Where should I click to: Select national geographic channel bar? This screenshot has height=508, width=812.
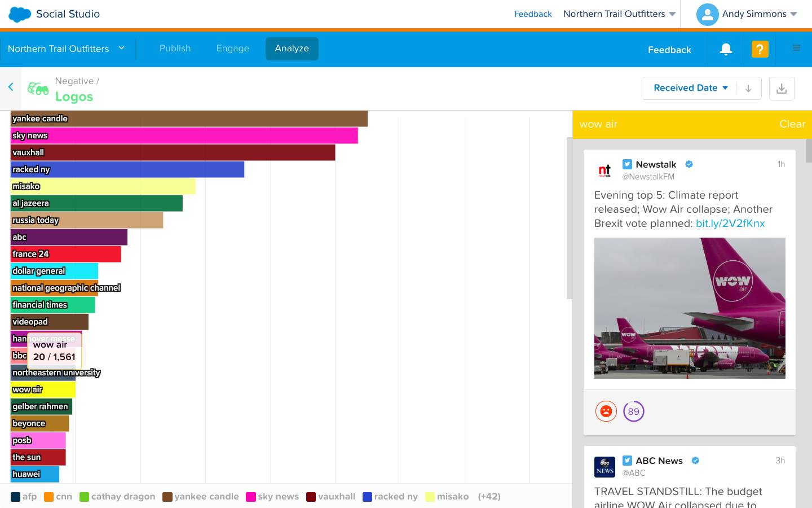coord(54,288)
